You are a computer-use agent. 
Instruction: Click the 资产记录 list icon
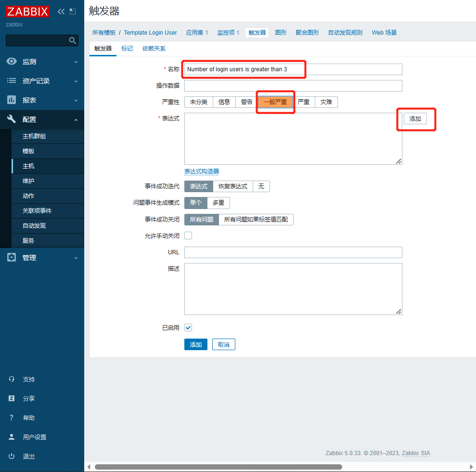(12, 80)
